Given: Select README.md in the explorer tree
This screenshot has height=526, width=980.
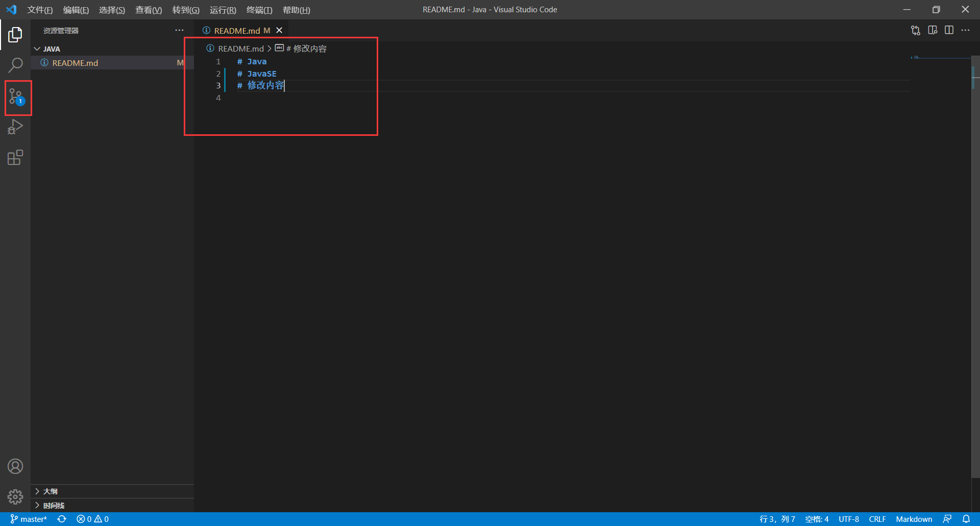Looking at the screenshot, I should pos(112,63).
